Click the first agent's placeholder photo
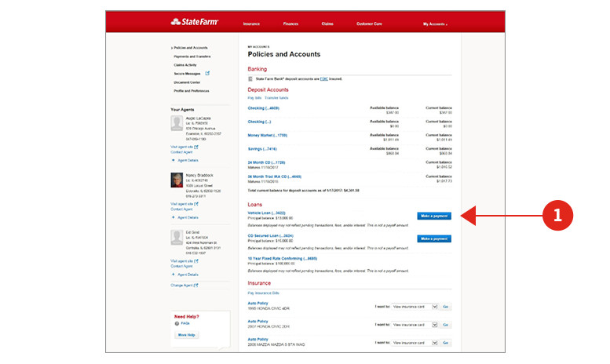The width and height of the screenshot is (610, 364). click(177, 123)
